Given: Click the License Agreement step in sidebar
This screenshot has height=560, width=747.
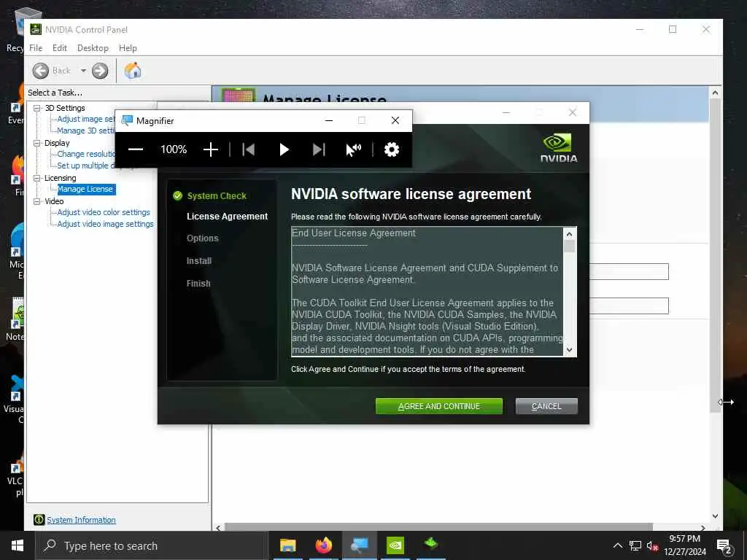Looking at the screenshot, I should [228, 216].
